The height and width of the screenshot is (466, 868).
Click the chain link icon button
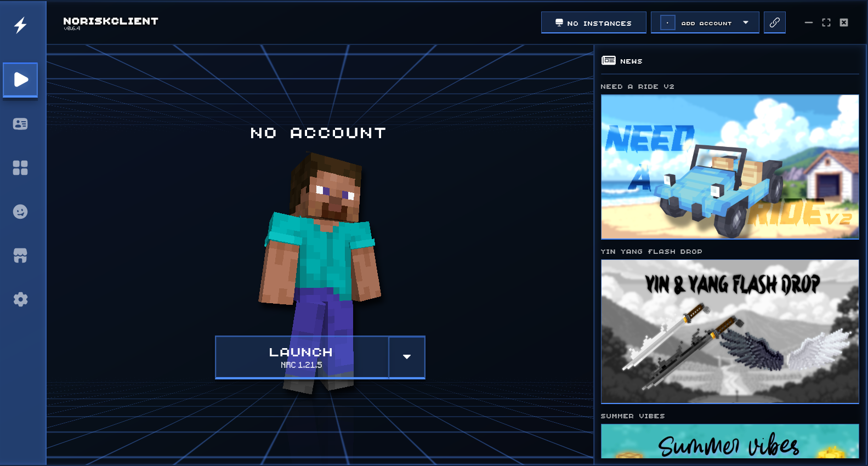click(774, 22)
